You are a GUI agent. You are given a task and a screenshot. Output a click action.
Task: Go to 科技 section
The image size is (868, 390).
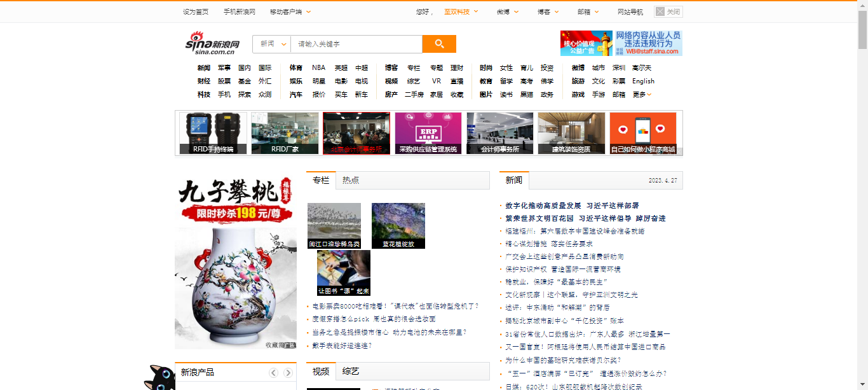[204, 94]
